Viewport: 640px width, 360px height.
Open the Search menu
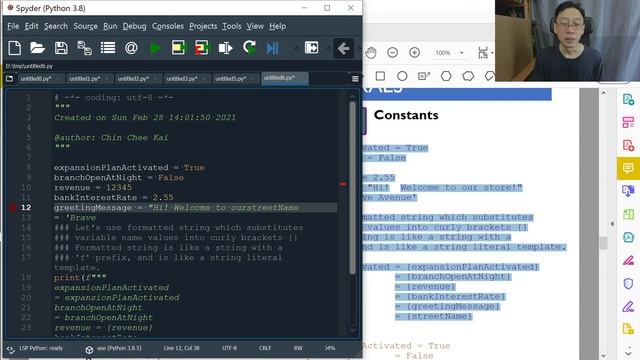(56, 26)
